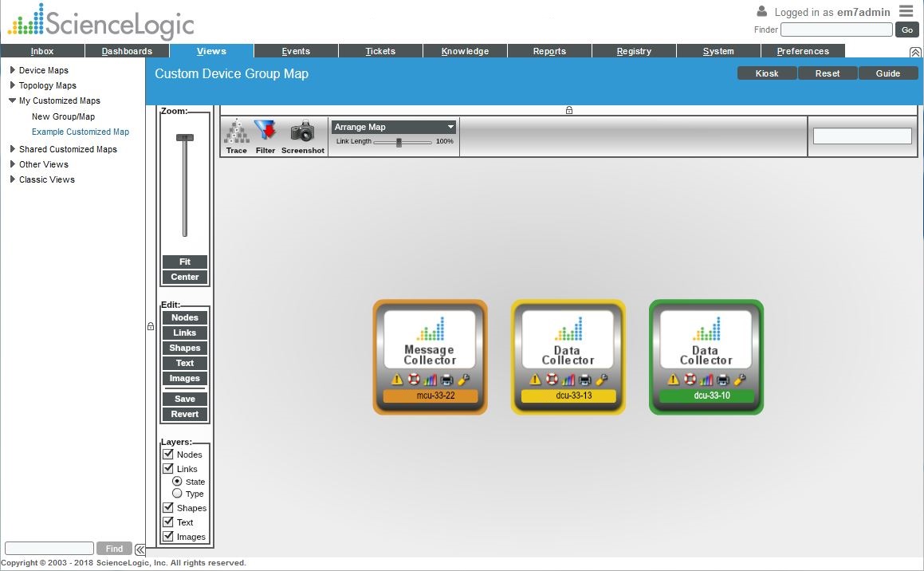Open the Example Customized Map link
This screenshot has width=924, height=571.
tap(81, 132)
